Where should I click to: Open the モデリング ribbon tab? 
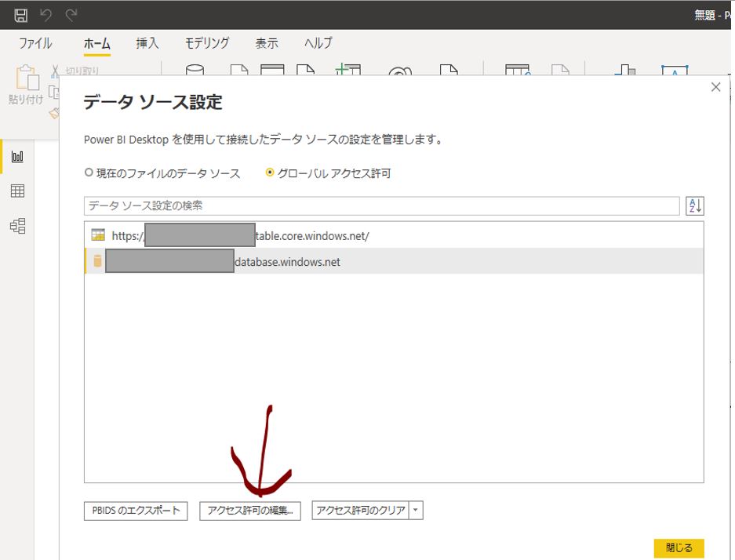point(207,43)
